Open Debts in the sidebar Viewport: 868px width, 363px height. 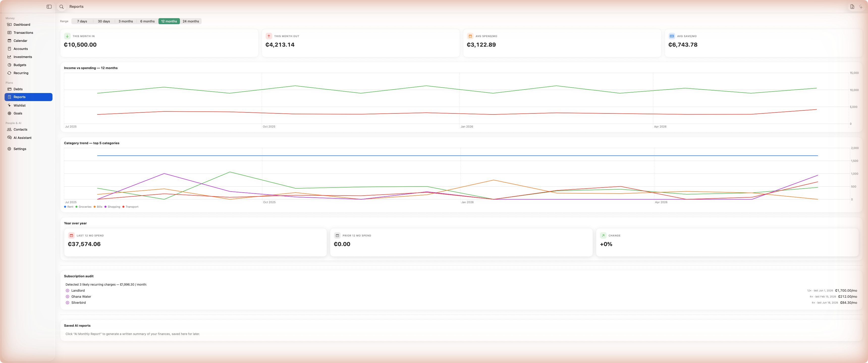[29, 89]
